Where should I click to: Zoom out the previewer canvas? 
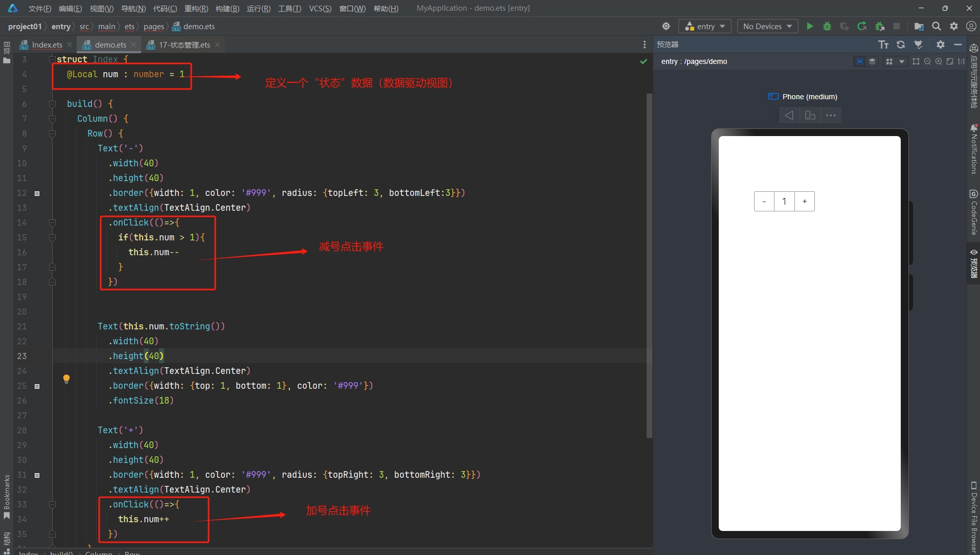point(927,61)
